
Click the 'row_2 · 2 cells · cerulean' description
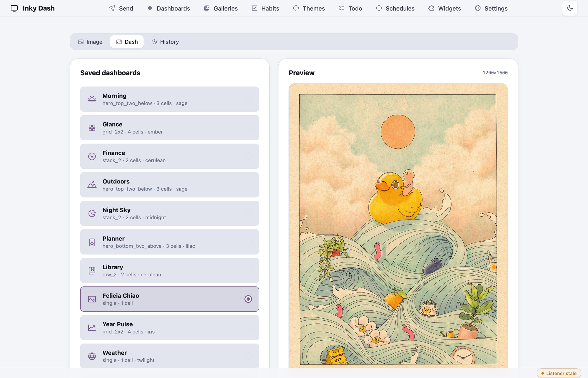pos(132,275)
